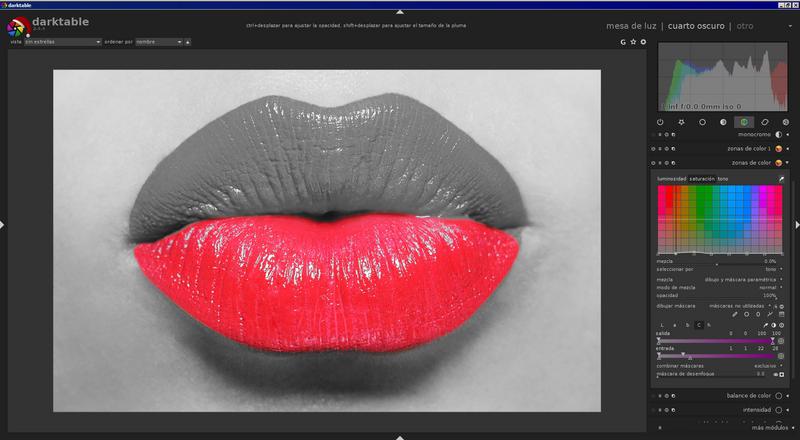Toggle the expanded zonas de color module on or off
The width and height of the screenshot is (800, 440).
(654, 163)
